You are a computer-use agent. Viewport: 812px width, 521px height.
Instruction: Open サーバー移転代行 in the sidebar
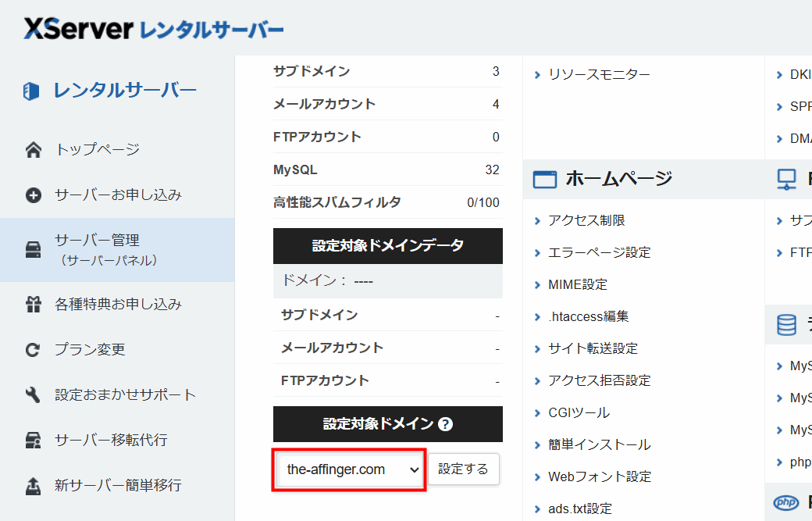point(112,441)
